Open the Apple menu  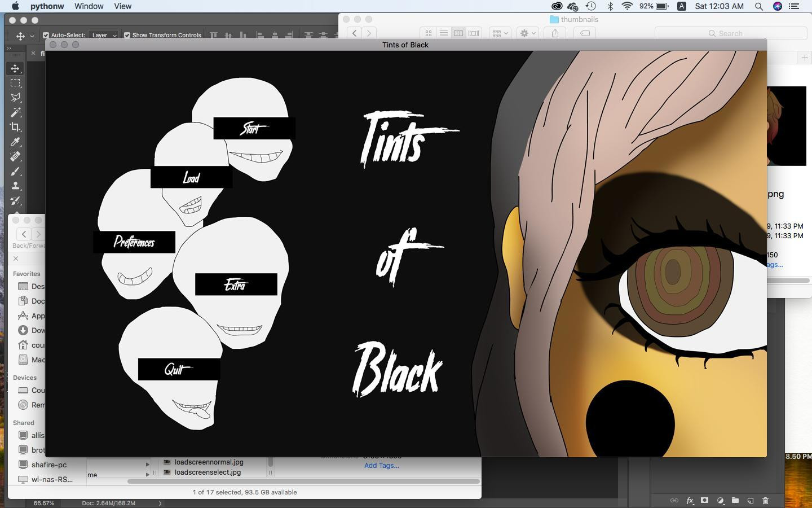click(x=16, y=6)
